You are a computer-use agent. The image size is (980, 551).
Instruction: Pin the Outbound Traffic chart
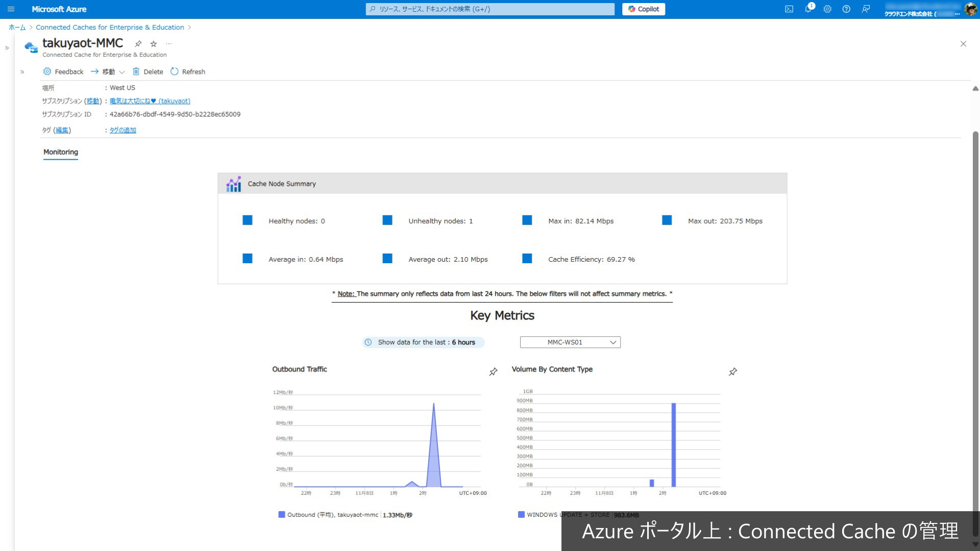point(493,372)
